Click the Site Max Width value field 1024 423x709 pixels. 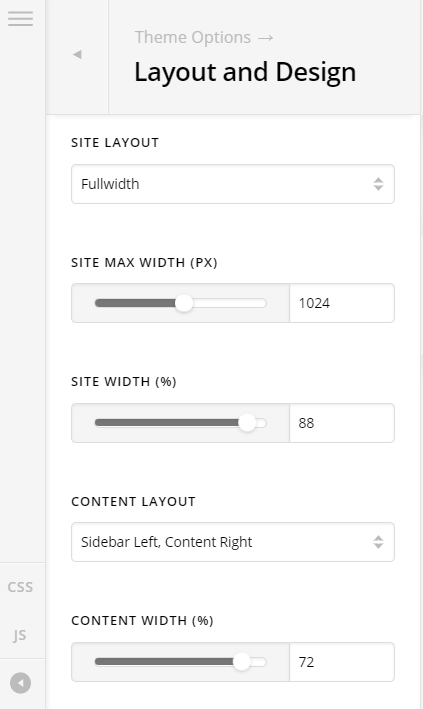click(342, 303)
